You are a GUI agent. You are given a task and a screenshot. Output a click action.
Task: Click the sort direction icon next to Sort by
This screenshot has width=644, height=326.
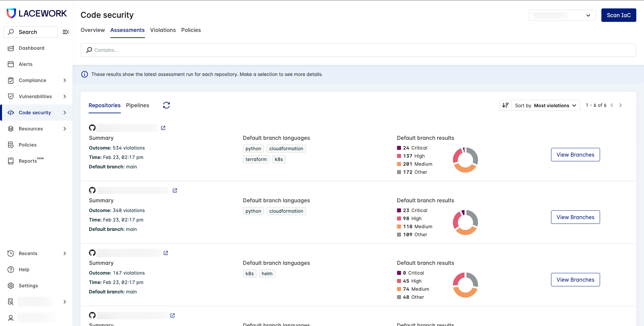click(505, 105)
